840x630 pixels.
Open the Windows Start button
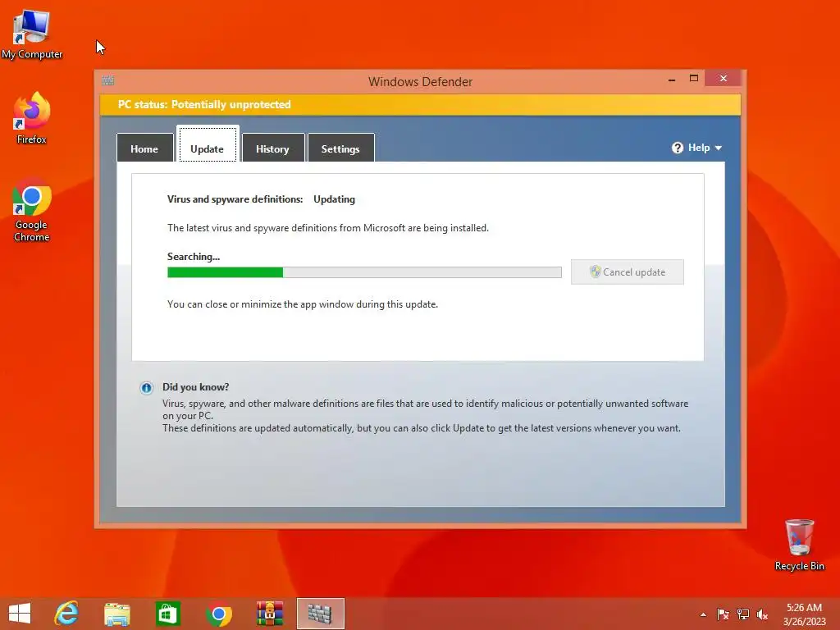click(20, 614)
